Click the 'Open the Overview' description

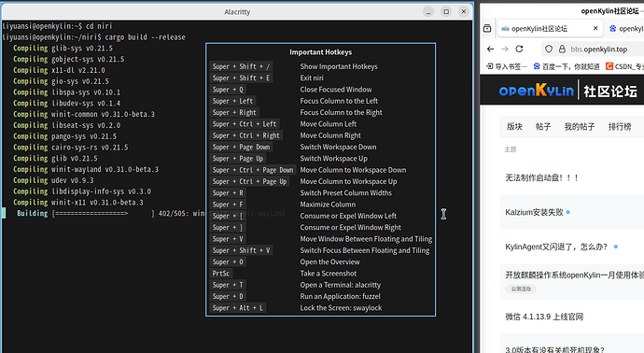[x=329, y=262]
